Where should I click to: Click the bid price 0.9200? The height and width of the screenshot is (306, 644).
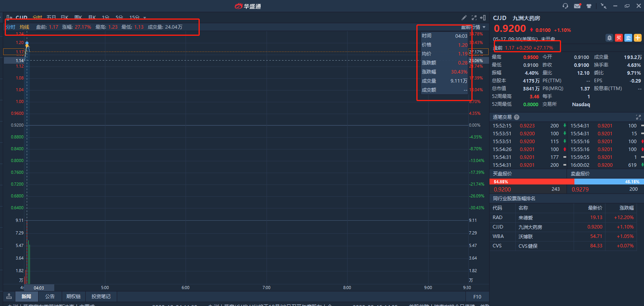pos(502,190)
